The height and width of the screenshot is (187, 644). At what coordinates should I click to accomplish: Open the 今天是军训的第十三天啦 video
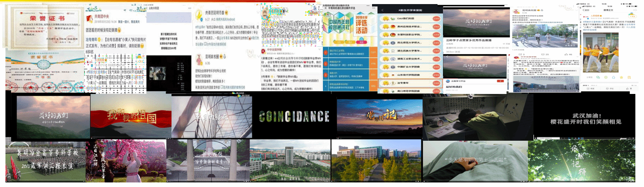475,161
